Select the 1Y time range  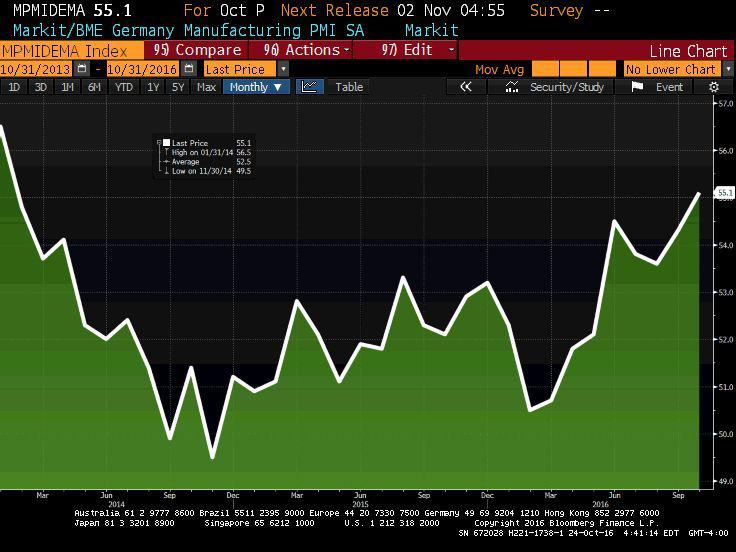click(153, 87)
